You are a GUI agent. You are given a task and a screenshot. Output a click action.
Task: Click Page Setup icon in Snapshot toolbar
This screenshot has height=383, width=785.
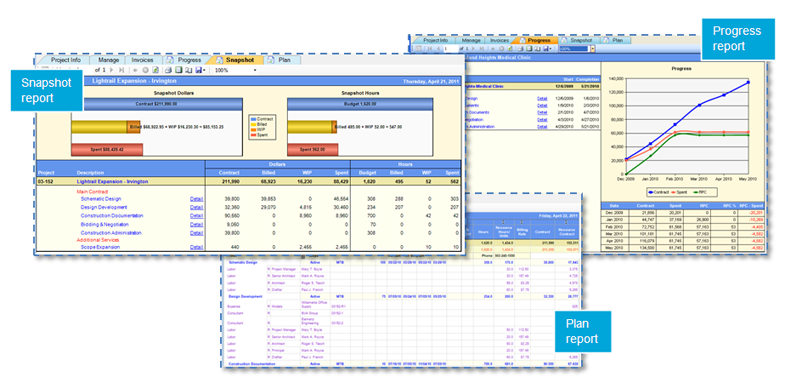pyautogui.click(x=188, y=70)
